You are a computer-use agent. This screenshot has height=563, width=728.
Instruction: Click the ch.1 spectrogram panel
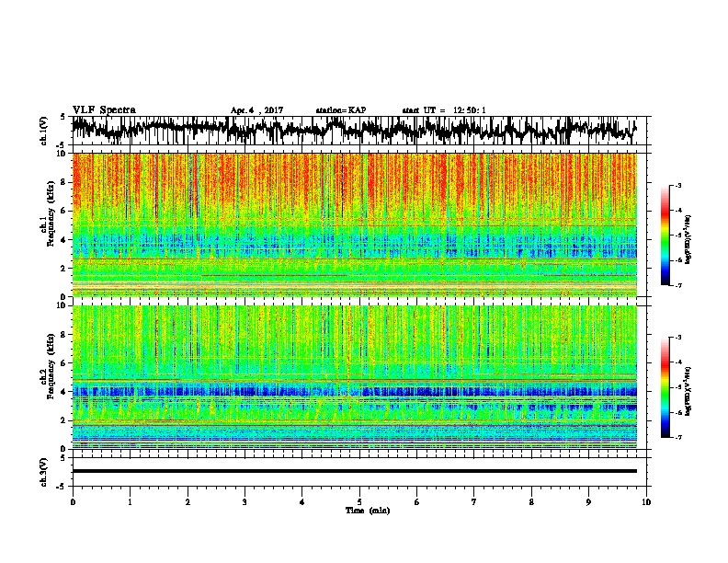[354, 224]
